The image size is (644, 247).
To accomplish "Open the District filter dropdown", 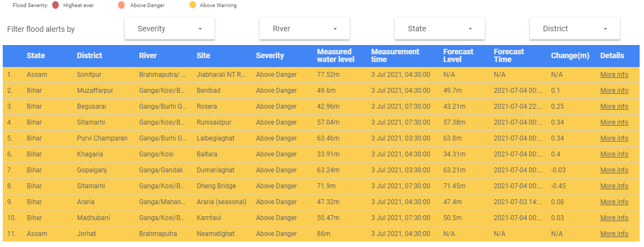I will point(575,29).
